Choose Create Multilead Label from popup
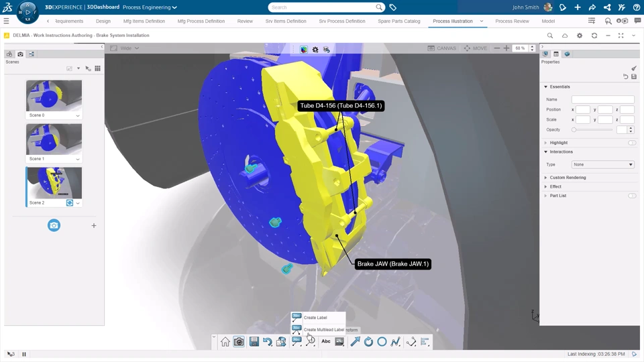The height and width of the screenshot is (362, 644). 318,329
